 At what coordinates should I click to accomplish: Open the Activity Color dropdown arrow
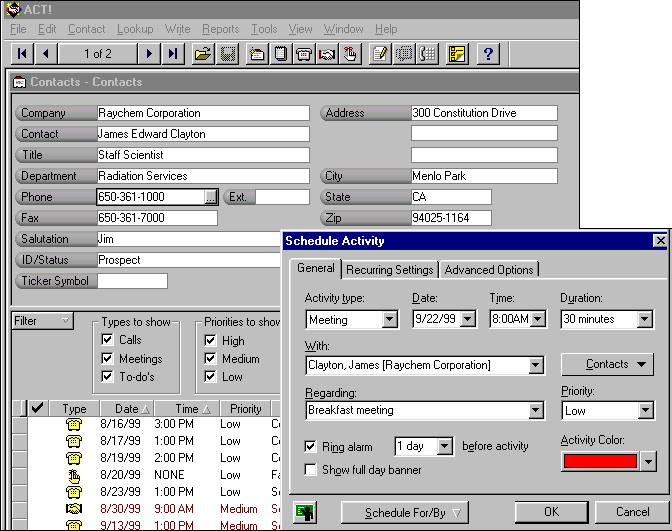point(648,462)
